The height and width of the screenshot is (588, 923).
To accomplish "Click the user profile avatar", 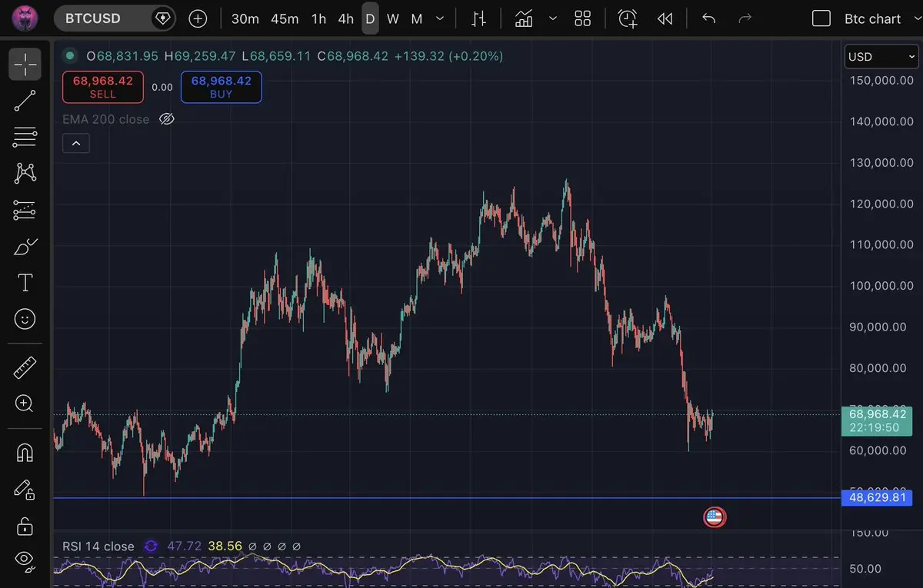I will pos(25,18).
